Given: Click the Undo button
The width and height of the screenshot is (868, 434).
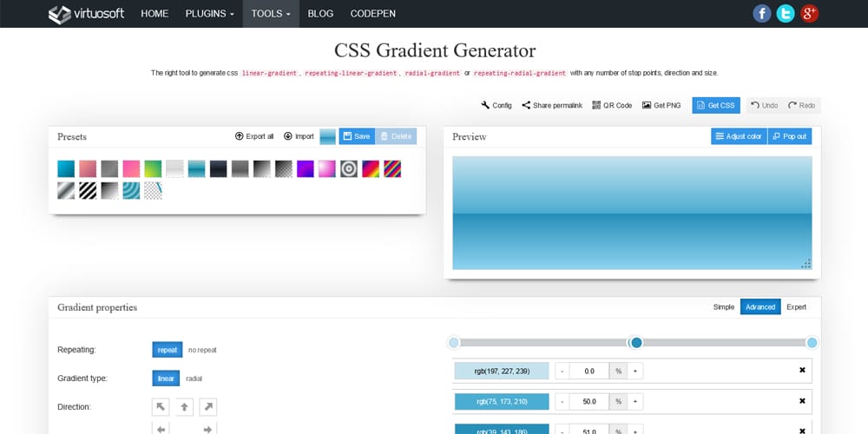Looking at the screenshot, I should 764,105.
